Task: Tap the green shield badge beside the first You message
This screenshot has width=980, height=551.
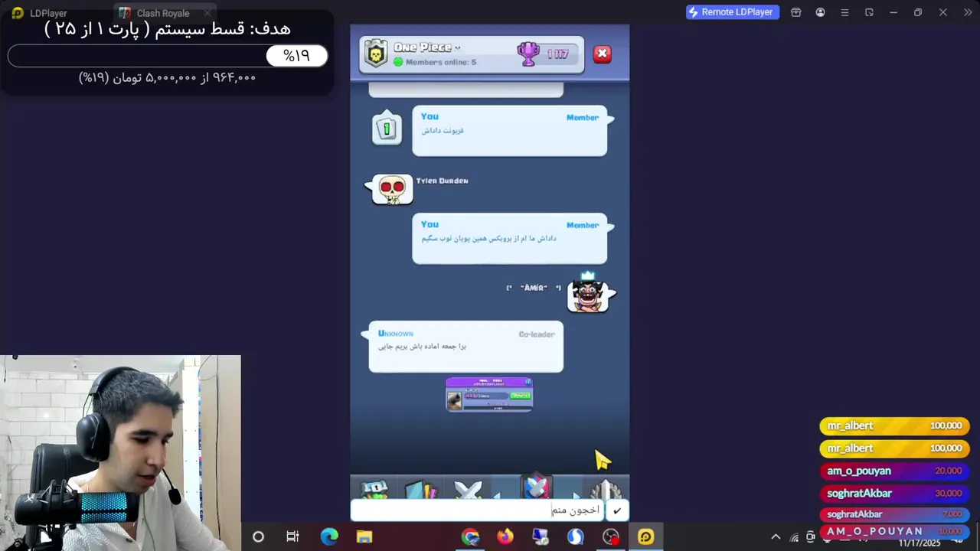Action: (x=387, y=129)
